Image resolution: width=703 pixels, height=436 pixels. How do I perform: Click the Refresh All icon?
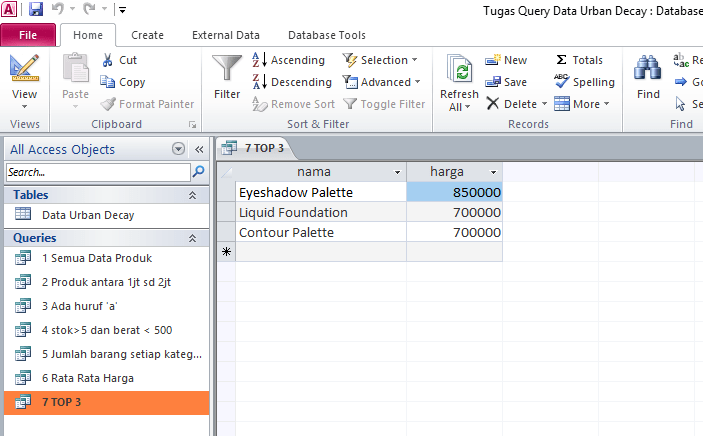tap(460, 70)
